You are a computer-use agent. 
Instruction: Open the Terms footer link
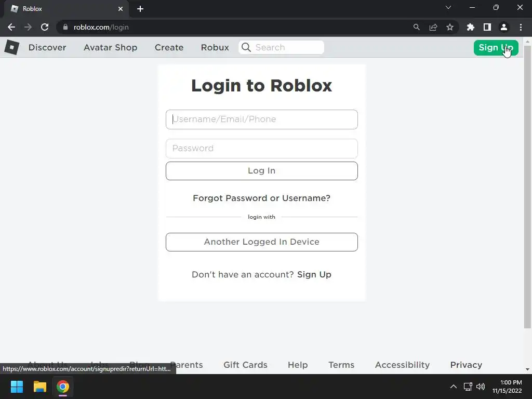click(341, 365)
